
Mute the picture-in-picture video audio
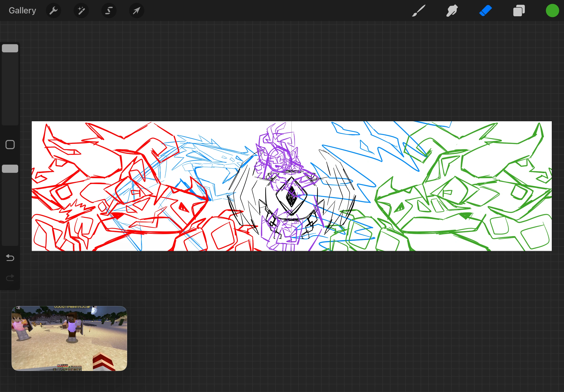tap(18, 307)
